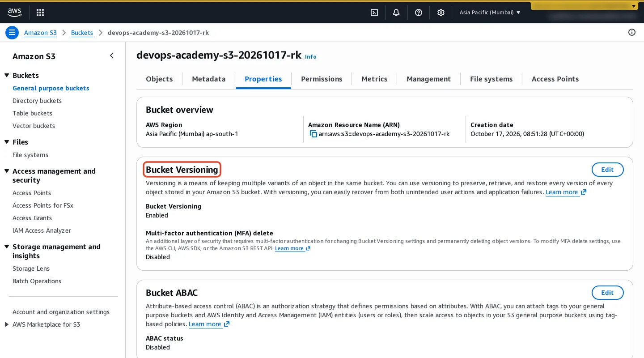
Task: Switch to the File systems tab
Action: point(491,79)
